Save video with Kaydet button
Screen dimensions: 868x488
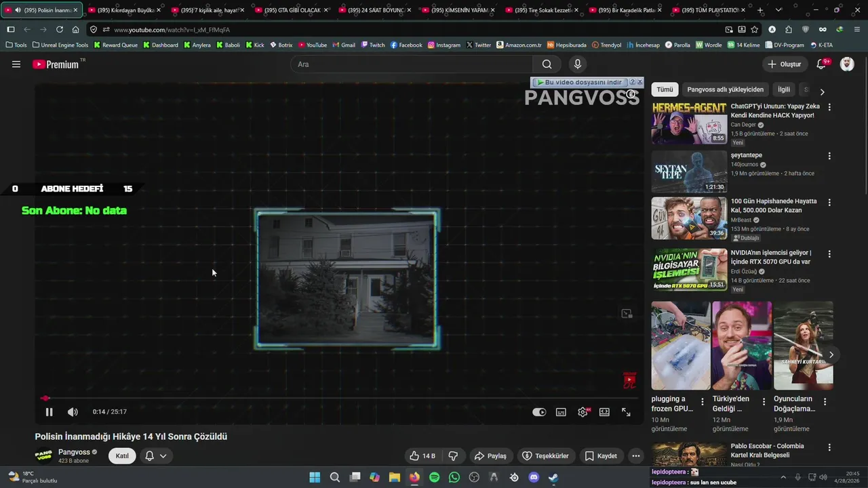pos(601,456)
